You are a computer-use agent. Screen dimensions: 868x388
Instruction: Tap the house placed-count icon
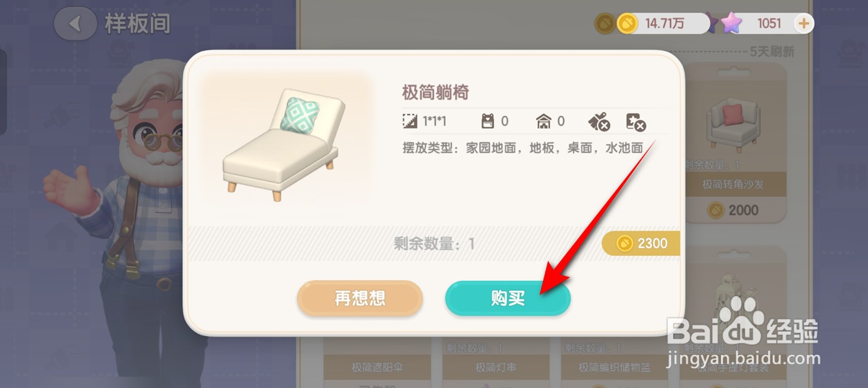point(544,121)
